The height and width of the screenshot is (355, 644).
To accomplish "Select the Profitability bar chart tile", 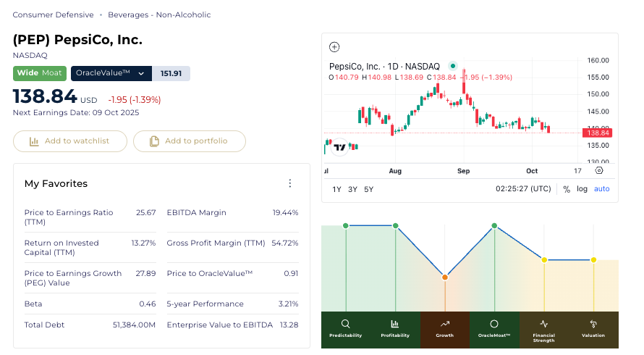I will coord(395,328).
